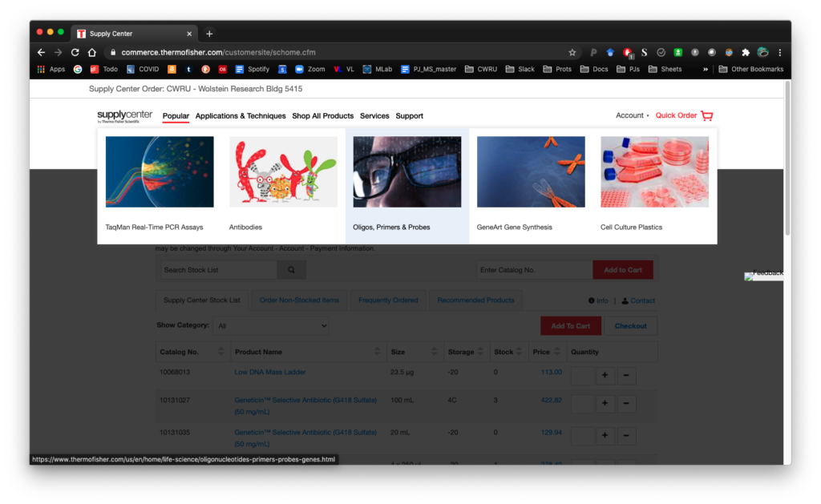This screenshot has height=504, width=821.
Task: Open the PJ_MS_master bookmark
Action: [x=428, y=69]
